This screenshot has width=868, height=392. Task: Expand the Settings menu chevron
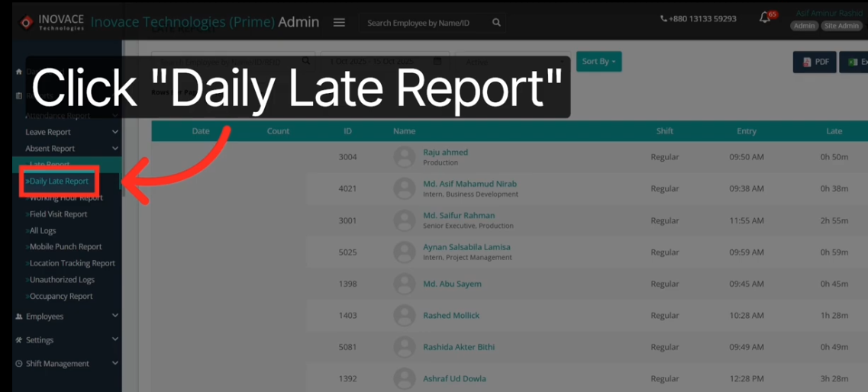click(115, 339)
